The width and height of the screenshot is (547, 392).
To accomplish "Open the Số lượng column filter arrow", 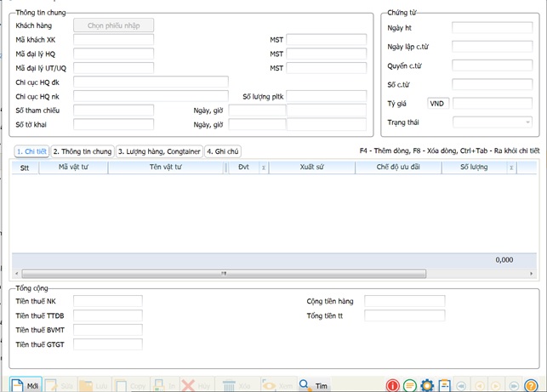I will (x=510, y=168).
